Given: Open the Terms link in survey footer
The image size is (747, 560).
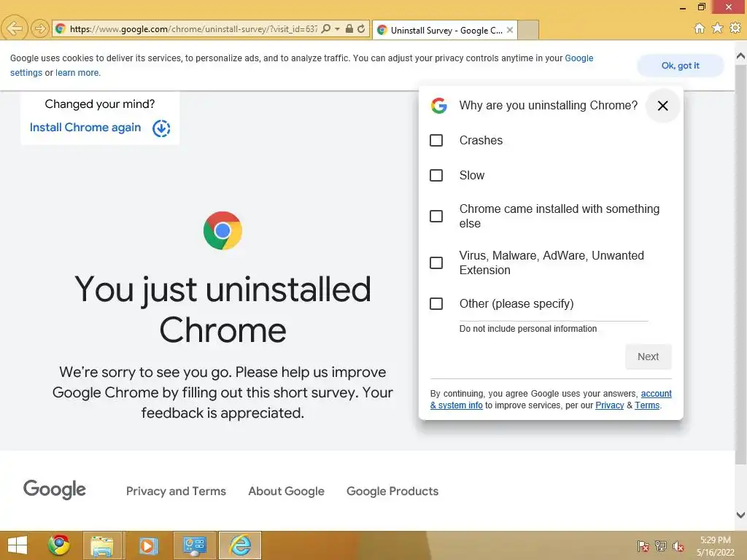Looking at the screenshot, I should tap(647, 405).
